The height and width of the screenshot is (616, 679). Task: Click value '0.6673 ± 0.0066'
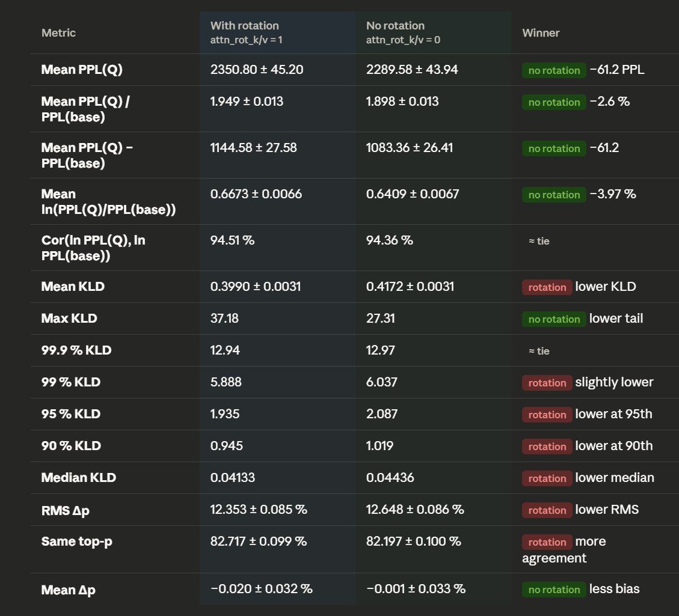point(256,194)
